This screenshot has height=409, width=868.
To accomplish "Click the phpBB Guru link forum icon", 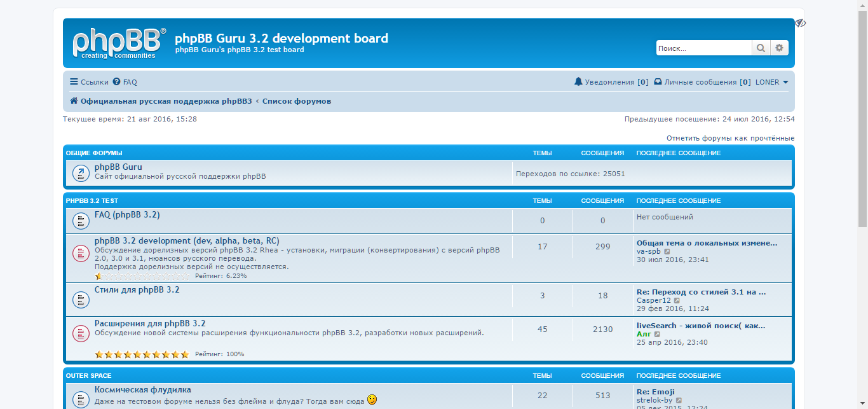I will pos(81,173).
